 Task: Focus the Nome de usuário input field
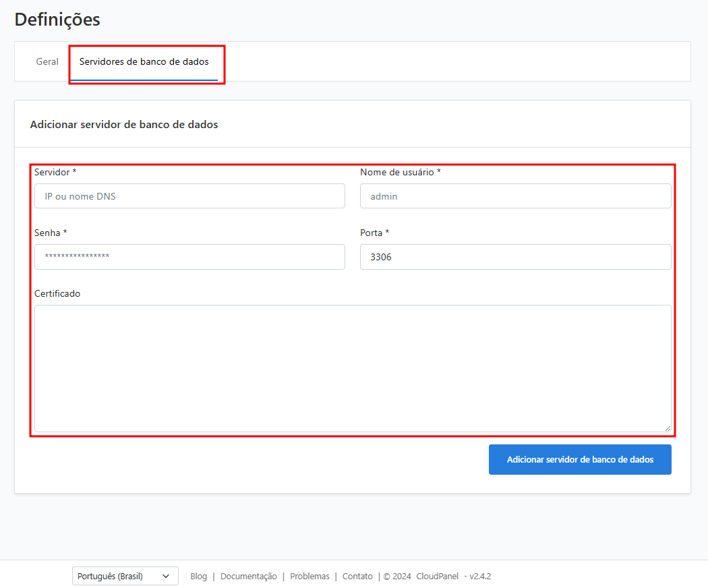pos(515,196)
